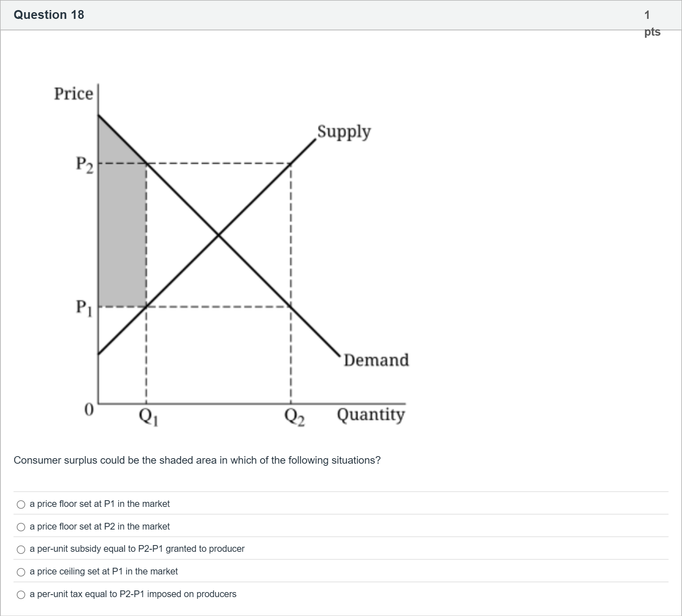Click the '1 pts' points indicator
Screen dimensions: 682x616
click(652, 23)
